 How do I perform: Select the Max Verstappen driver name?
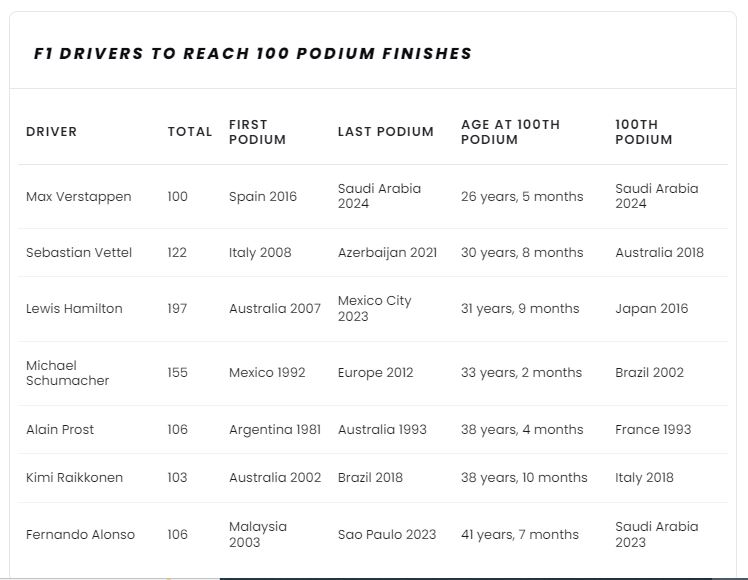pyautogui.click(x=79, y=197)
